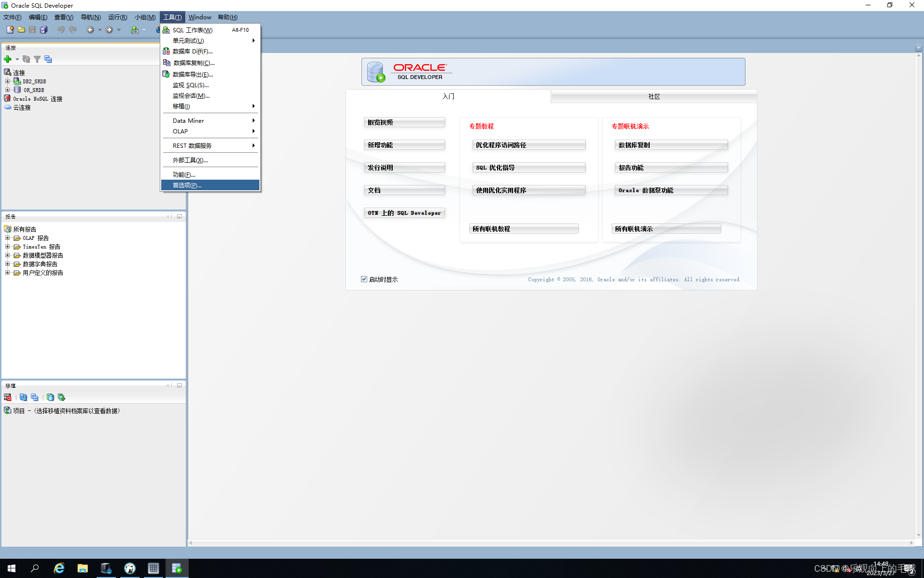Expand the 数据模型器报告 folder
Image resolution: width=924 pixels, height=578 pixels.
pyautogui.click(x=7, y=255)
